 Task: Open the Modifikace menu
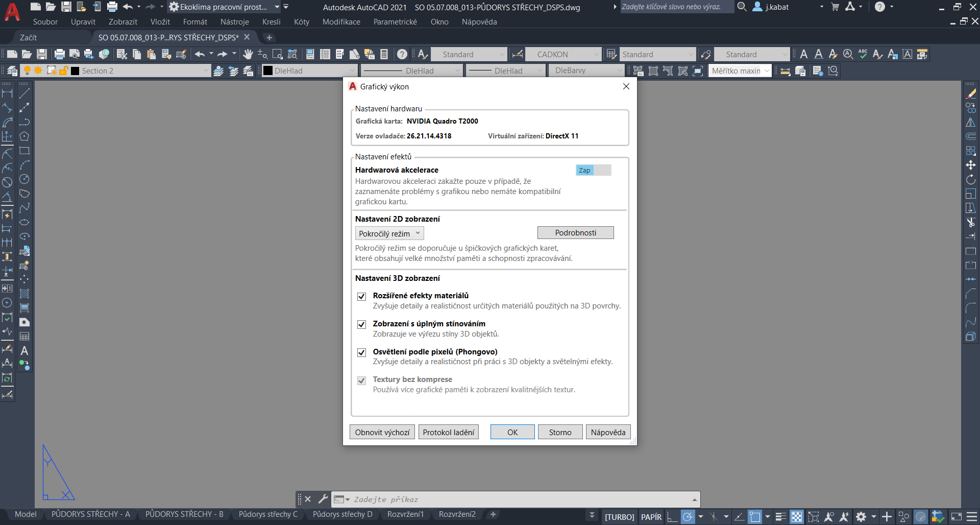coord(341,22)
